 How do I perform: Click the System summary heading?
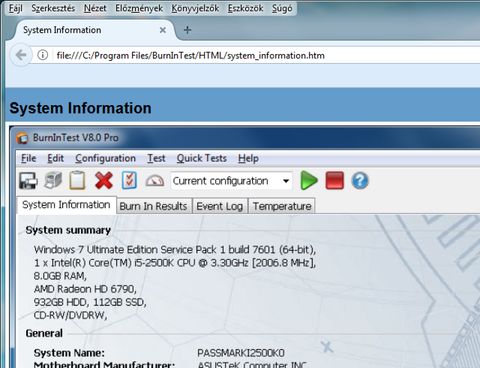point(68,230)
